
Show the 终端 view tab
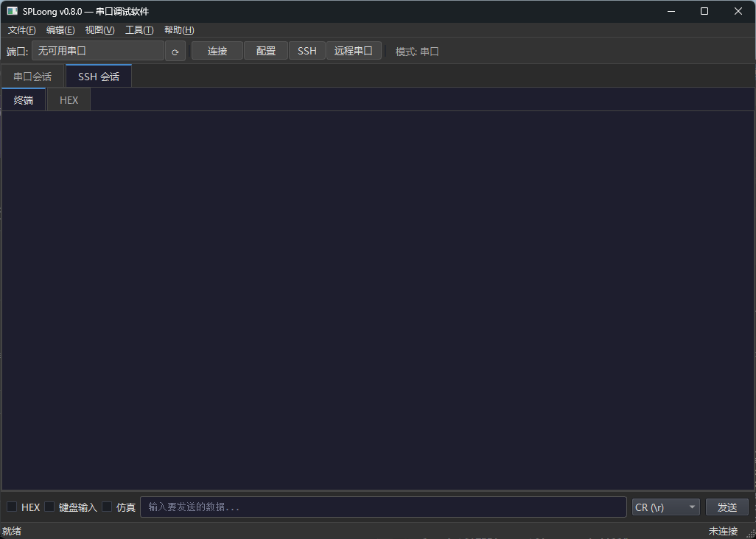point(24,99)
